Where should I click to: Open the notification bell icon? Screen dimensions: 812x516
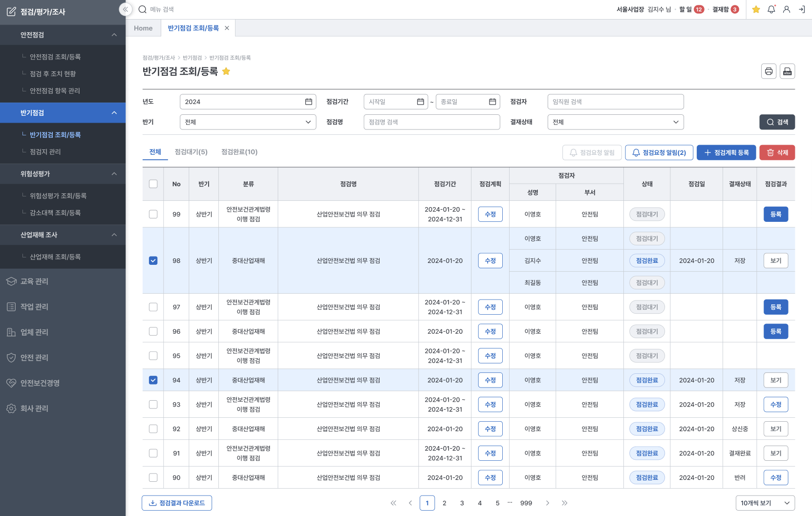[771, 9]
